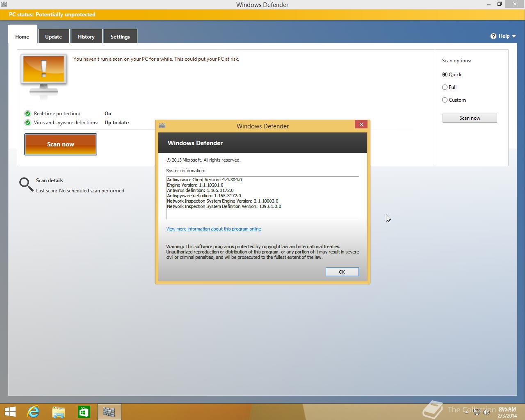Screen dimensions: 525x420
Task: Open View more information about this program online
Action: coord(214,229)
